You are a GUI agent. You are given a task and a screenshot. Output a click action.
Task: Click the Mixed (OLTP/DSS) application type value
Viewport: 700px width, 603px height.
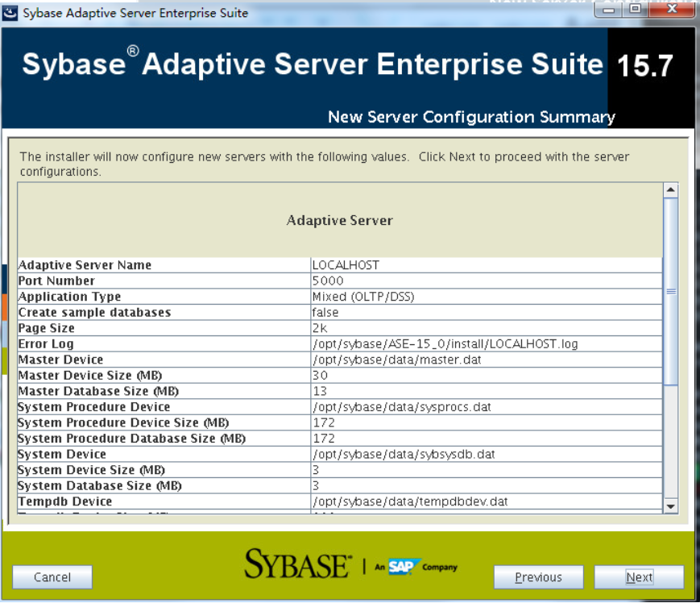point(363,297)
